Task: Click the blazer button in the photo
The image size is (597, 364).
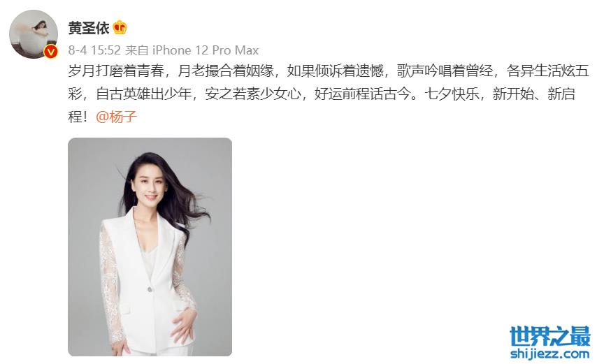Action: click(150, 289)
